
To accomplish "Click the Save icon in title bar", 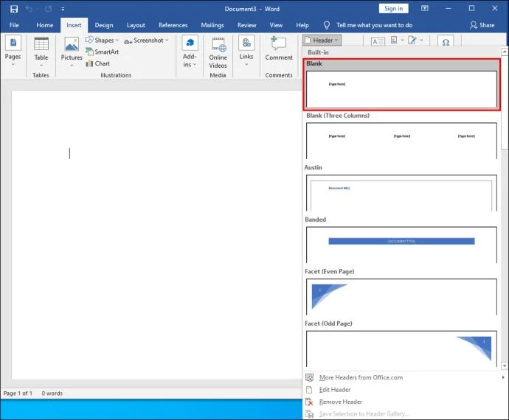I will pos(14,9).
